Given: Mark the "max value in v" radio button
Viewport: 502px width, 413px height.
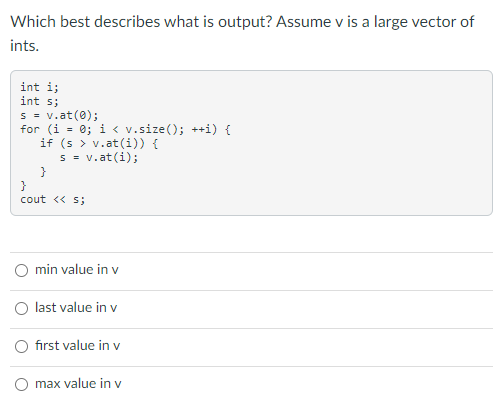Looking at the screenshot, I should 21,384.
